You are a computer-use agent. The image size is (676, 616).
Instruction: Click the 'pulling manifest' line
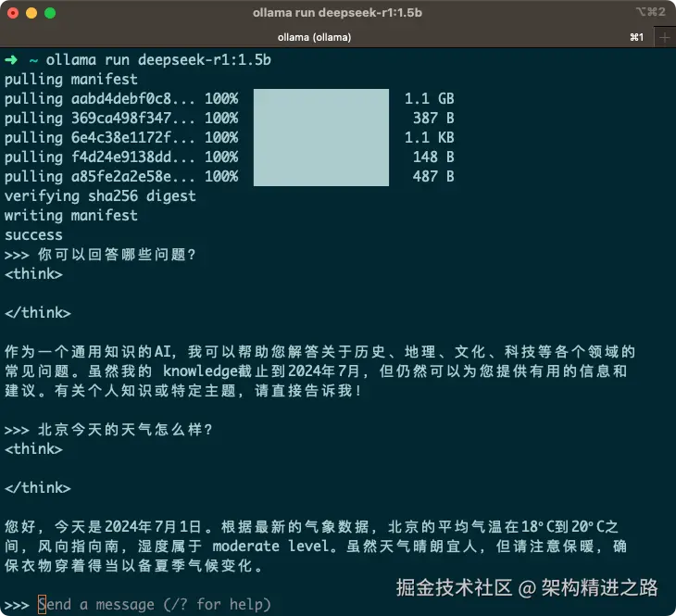[71, 80]
